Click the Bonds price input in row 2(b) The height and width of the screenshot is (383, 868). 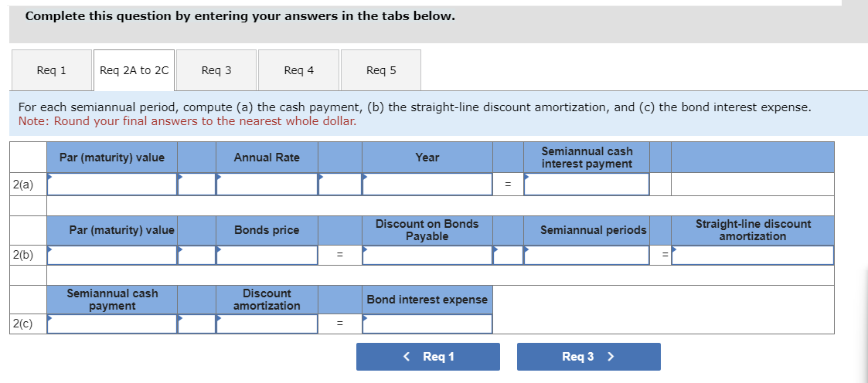coord(267,255)
